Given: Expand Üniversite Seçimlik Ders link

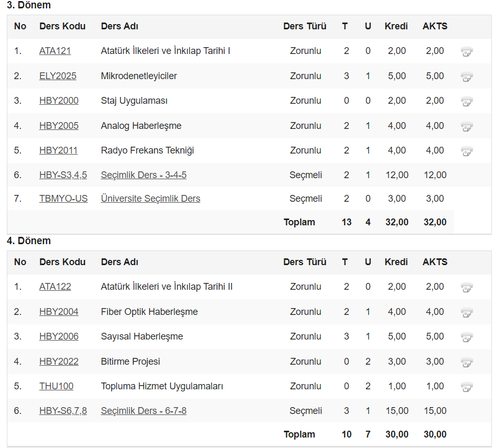Looking at the screenshot, I should (x=150, y=199).
